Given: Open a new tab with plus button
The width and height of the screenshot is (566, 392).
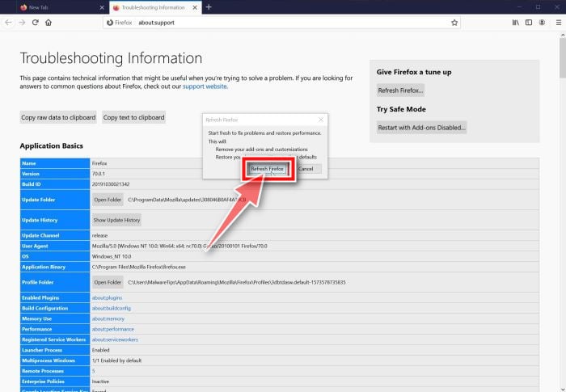Looking at the screenshot, I should (x=209, y=7).
